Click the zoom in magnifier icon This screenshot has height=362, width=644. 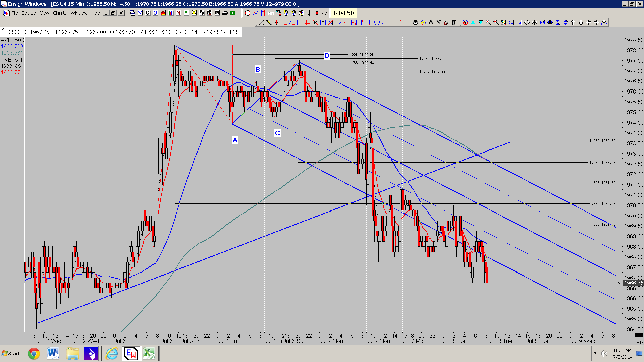click(x=488, y=22)
